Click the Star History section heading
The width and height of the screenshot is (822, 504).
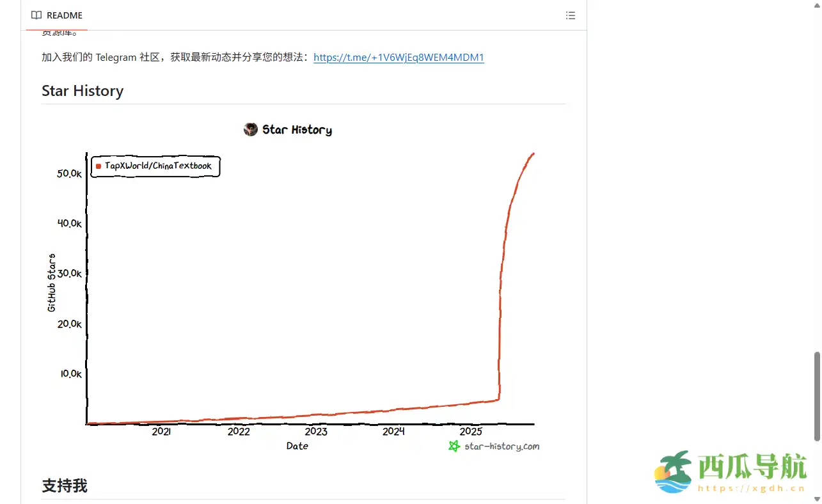(x=83, y=91)
